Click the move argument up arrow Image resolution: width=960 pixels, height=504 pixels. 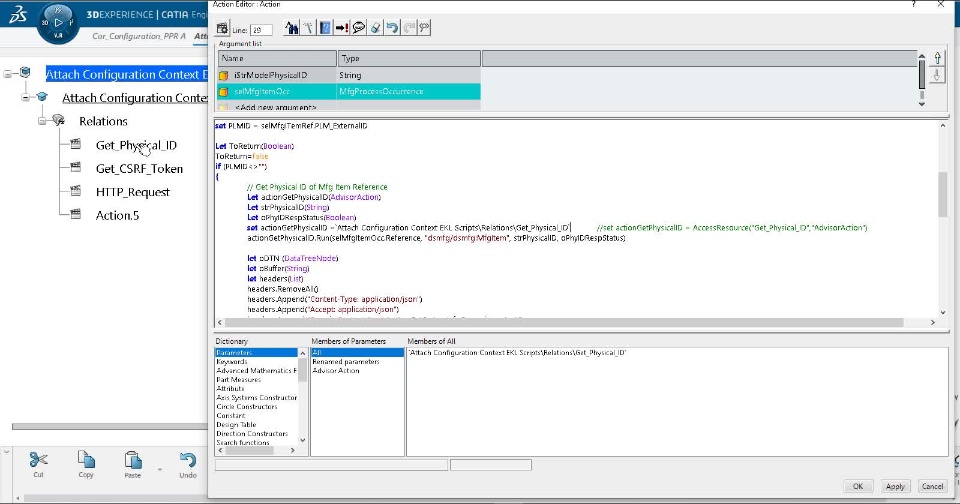pos(937,58)
